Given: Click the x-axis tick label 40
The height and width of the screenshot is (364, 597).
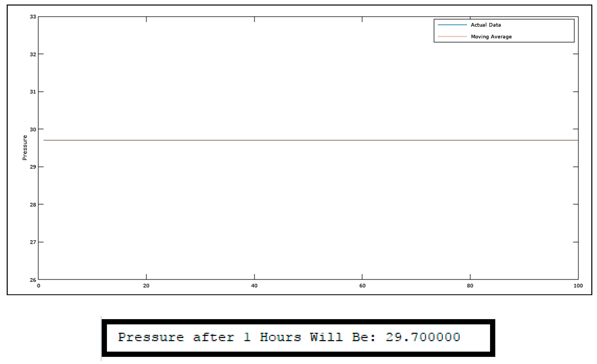Looking at the screenshot, I should (x=254, y=286).
